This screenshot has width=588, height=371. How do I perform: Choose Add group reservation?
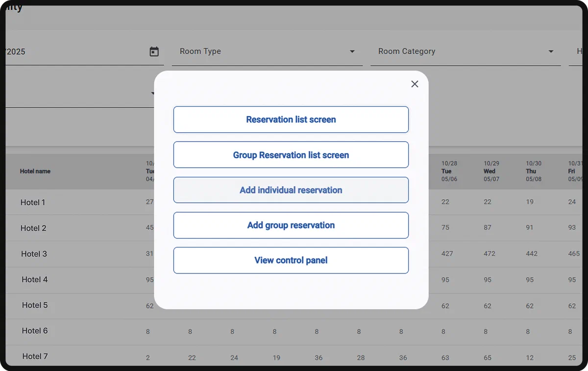(x=291, y=225)
